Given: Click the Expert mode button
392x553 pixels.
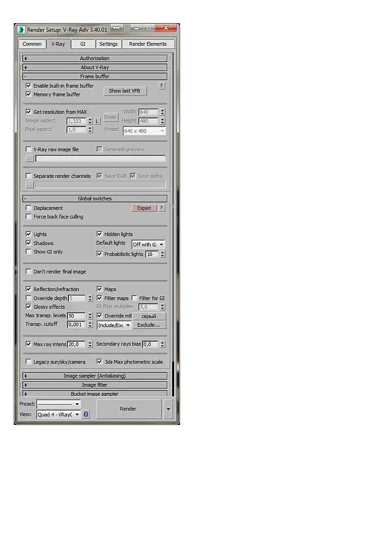Looking at the screenshot, I should pos(144,208).
